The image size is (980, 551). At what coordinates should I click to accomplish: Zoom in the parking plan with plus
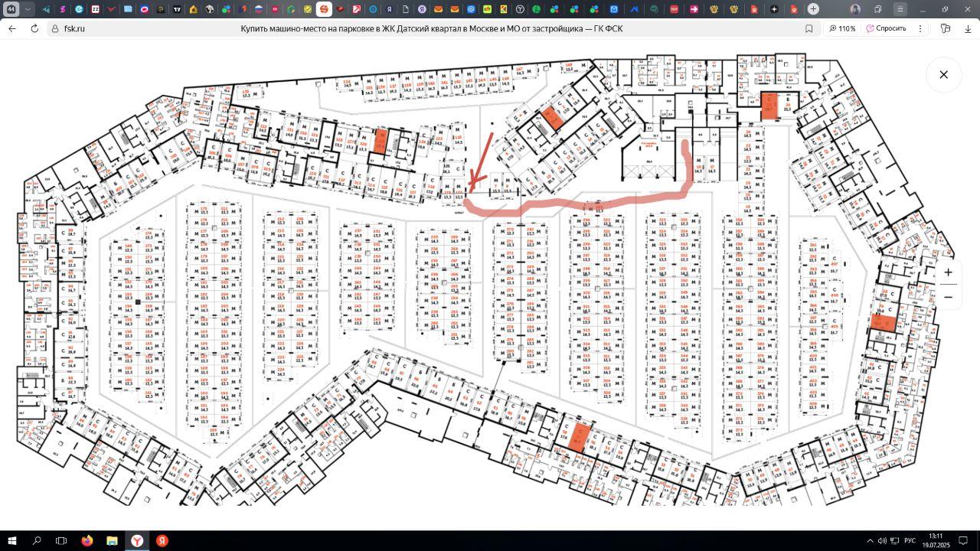[948, 272]
